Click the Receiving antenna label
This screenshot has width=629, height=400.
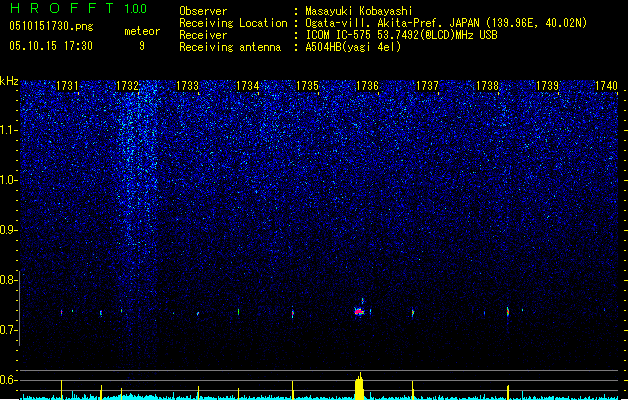[x=230, y=47]
